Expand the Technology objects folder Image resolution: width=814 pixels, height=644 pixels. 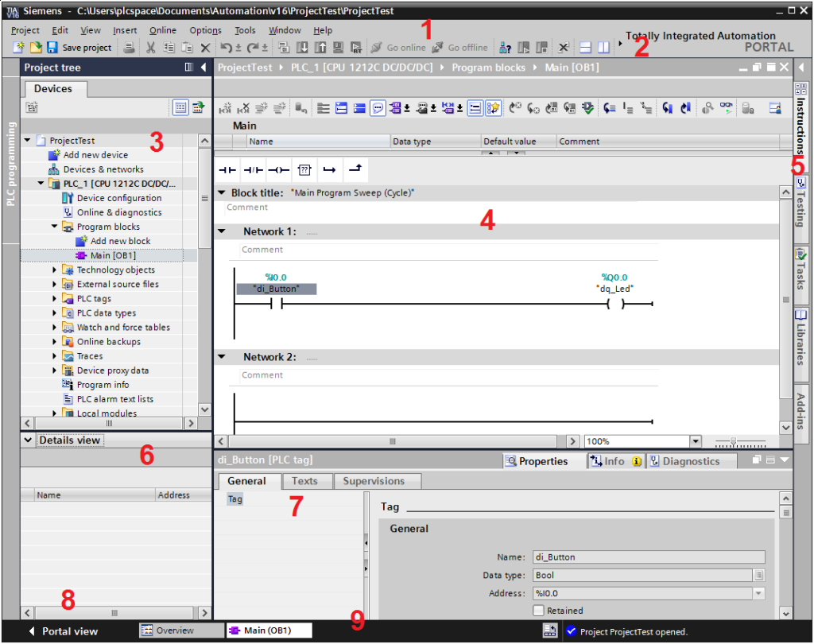[x=55, y=270]
